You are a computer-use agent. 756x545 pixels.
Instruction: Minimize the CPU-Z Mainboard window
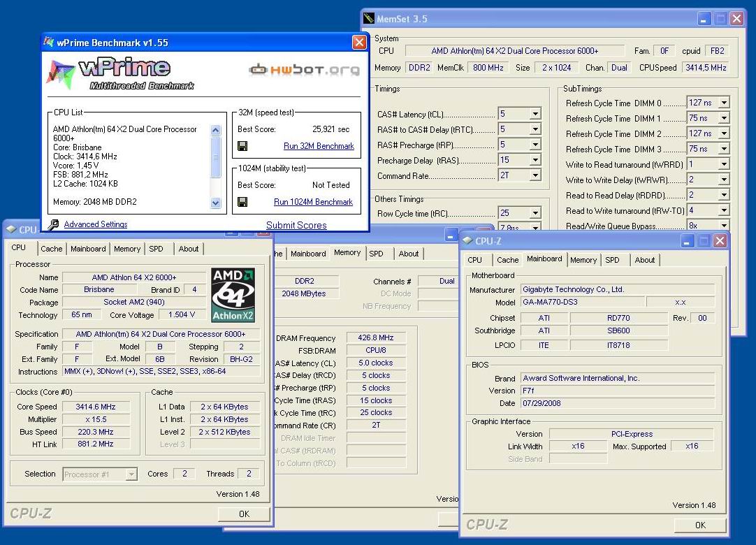coord(687,240)
